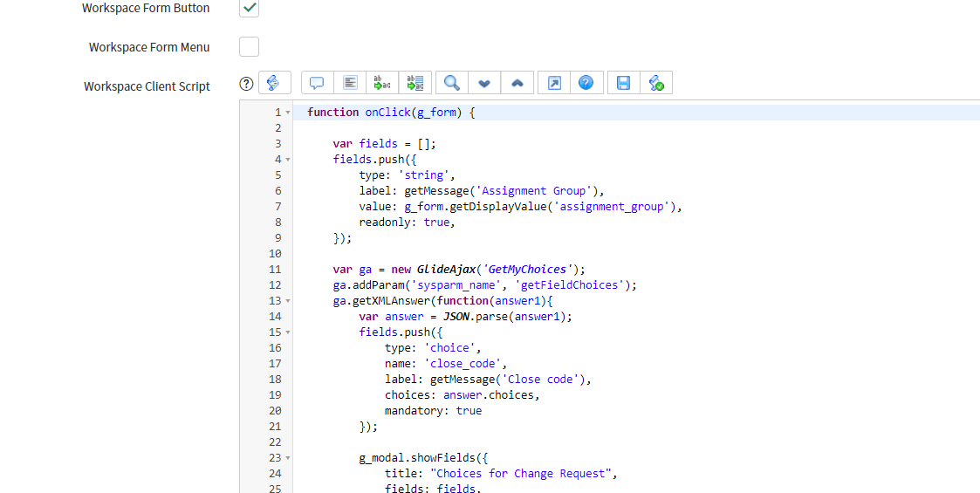Collapse the fields.push block at line 15

pyautogui.click(x=288, y=332)
